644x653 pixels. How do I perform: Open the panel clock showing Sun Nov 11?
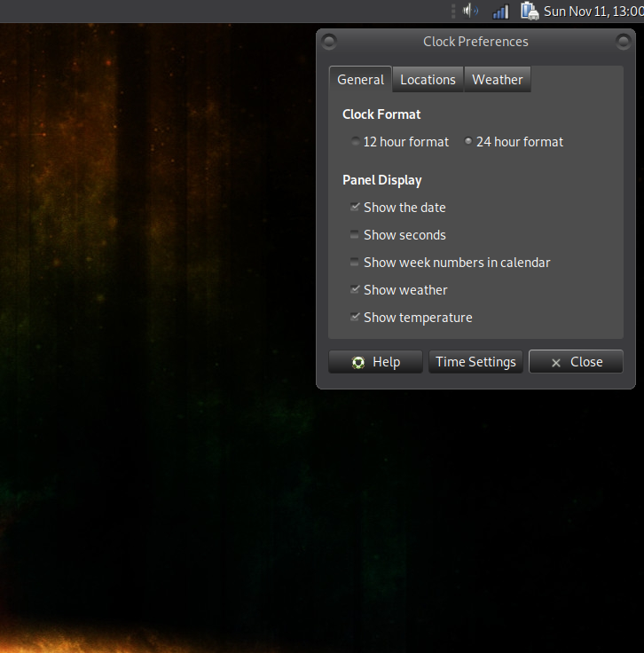pyautogui.click(x=593, y=12)
